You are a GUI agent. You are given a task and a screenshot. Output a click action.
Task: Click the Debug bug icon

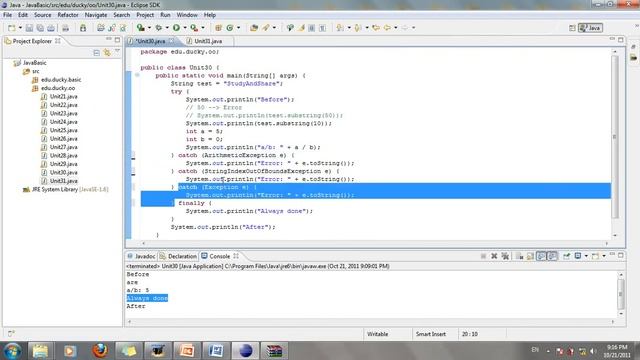coord(159,28)
